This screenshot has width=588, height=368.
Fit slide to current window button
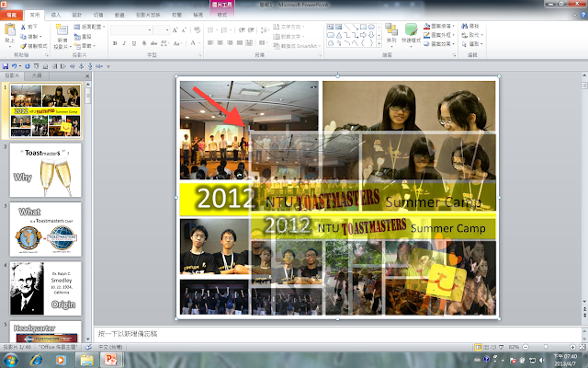pyautogui.click(x=582, y=347)
